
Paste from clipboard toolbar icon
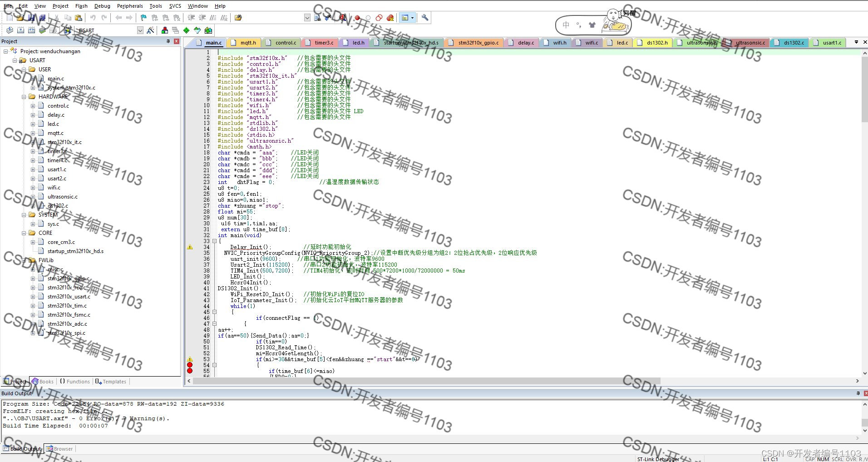(x=79, y=18)
